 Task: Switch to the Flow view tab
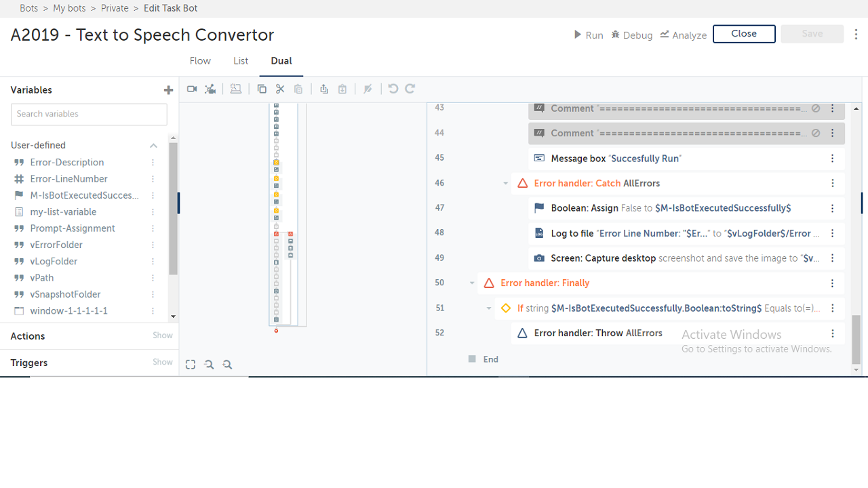click(x=200, y=61)
